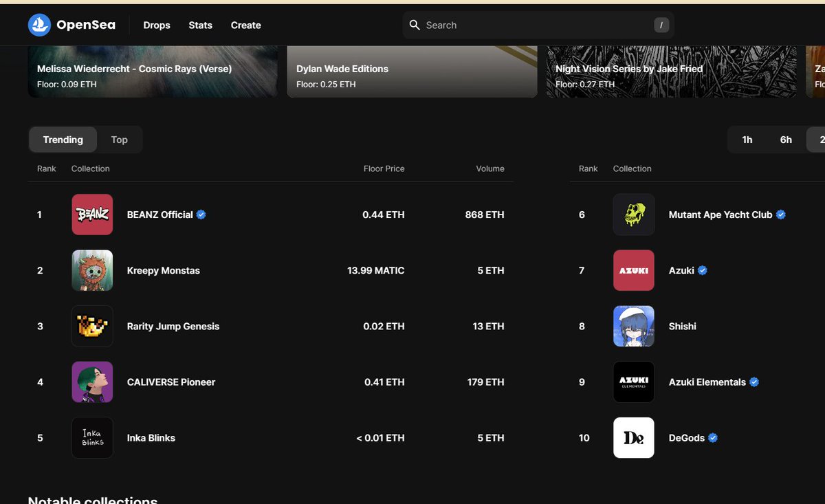Click the OpenSea sailboat logo icon
This screenshot has height=504, width=825.
click(x=39, y=25)
